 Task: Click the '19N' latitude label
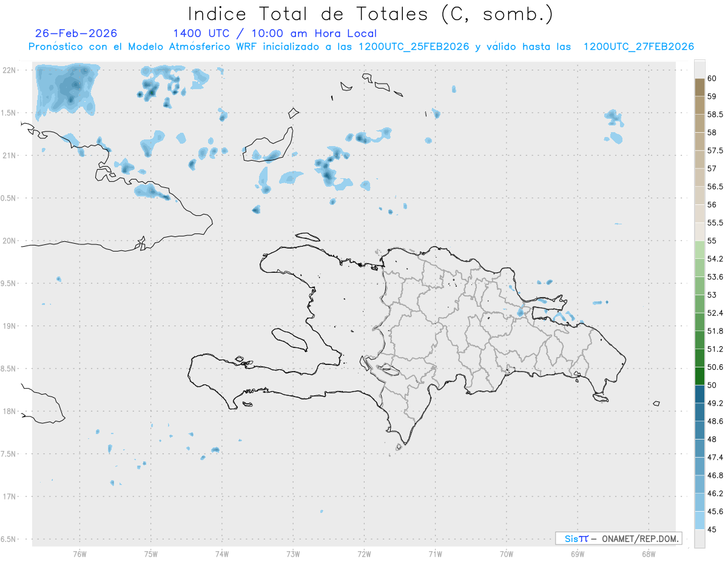(10, 326)
